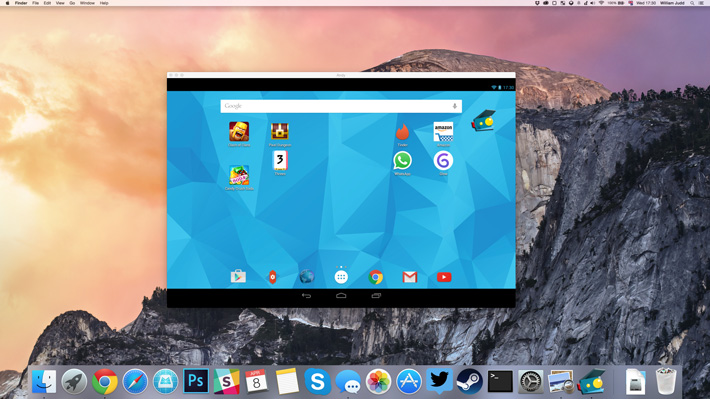Launch Safari from the dock
The height and width of the screenshot is (399, 710).
click(135, 381)
